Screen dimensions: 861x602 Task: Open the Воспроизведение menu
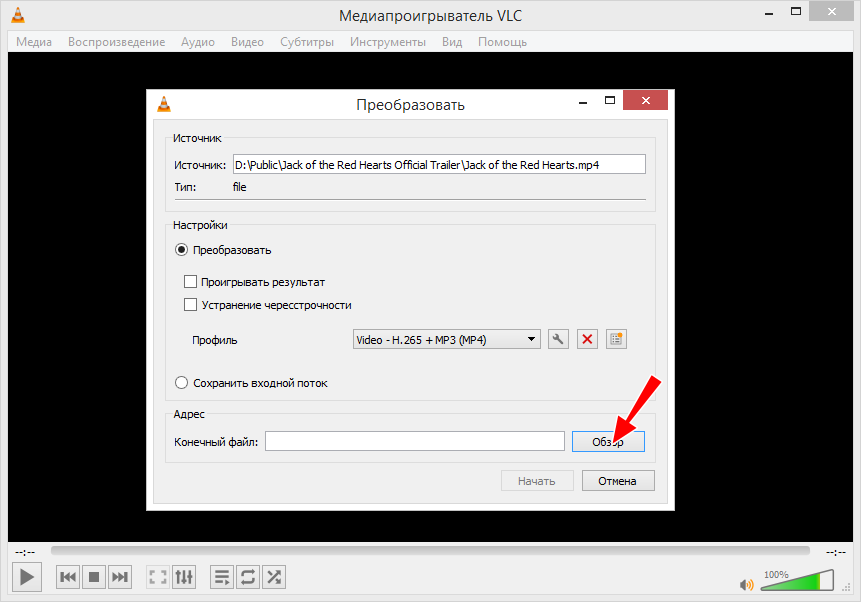pos(116,42)
